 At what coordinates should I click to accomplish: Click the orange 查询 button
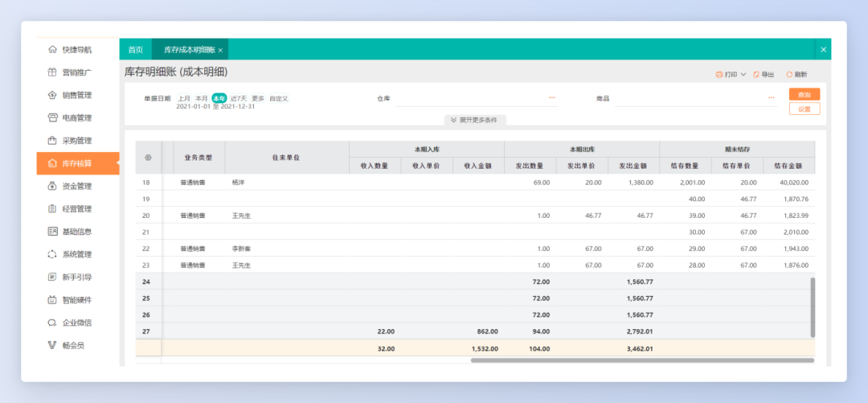tap(805, 94)
